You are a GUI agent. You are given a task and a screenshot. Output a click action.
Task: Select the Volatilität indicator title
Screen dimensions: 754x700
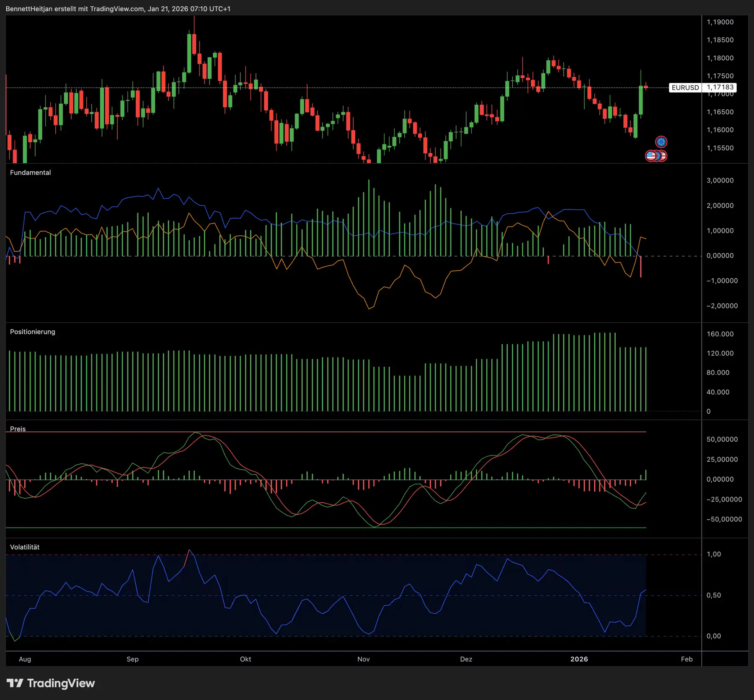25,547
